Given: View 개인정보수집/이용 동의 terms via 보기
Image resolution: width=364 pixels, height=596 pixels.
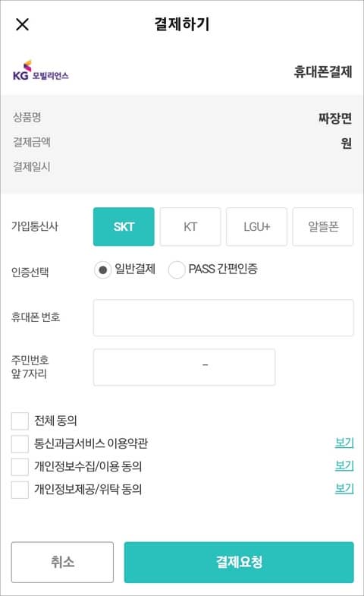Looking at the screenshot, I should (344, 465).
